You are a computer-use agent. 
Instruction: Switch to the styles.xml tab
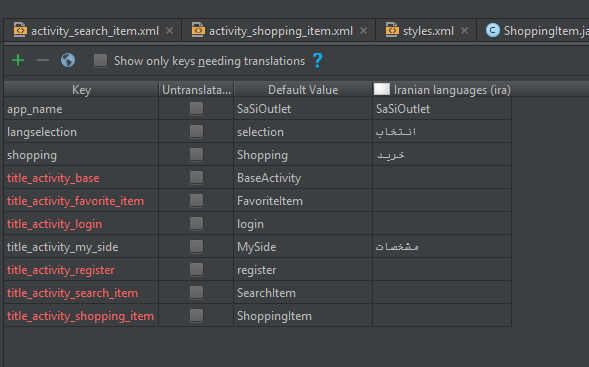[426, 30]
